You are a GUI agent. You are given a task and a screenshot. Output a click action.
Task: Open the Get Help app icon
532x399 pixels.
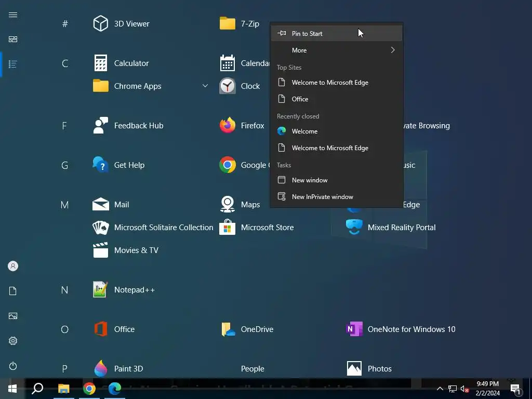101,165
